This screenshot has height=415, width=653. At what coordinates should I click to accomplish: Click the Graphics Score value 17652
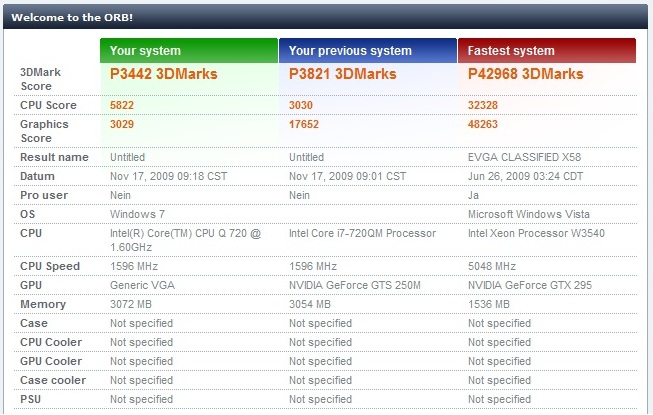[306, 124]
